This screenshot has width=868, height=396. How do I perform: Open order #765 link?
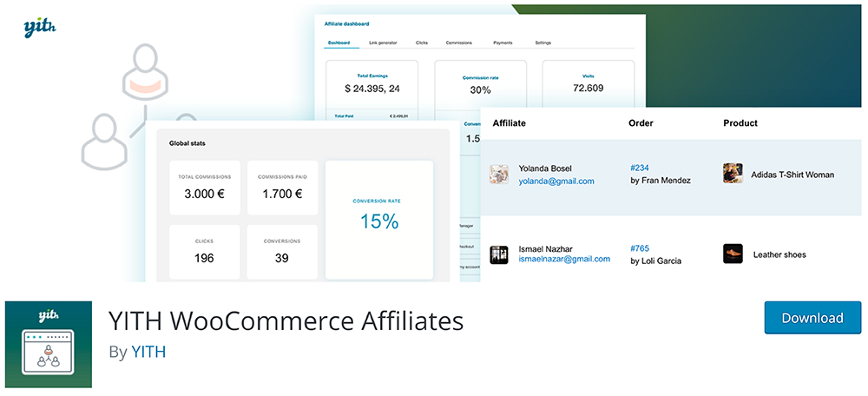click(x=640, y=248)
